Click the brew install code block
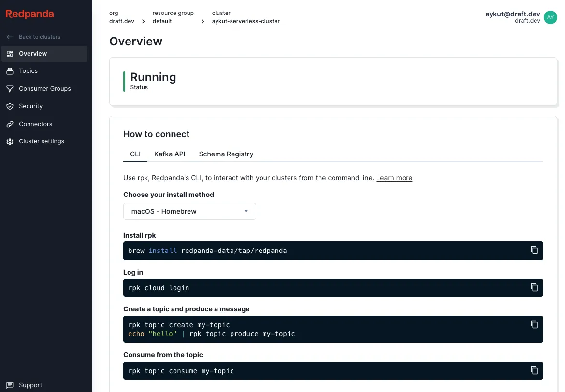Viewport: 565px width, 392px height. click(333, 251)
